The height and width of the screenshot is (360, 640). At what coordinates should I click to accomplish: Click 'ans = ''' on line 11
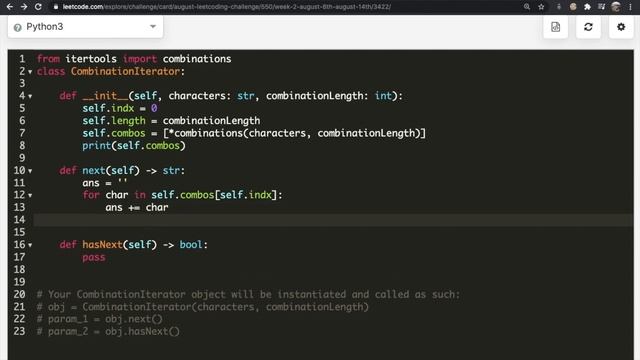pos(105,183)
